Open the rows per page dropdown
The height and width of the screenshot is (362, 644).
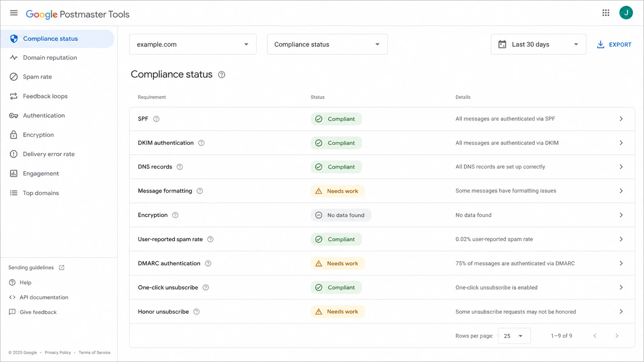click(x=514, y=336)
